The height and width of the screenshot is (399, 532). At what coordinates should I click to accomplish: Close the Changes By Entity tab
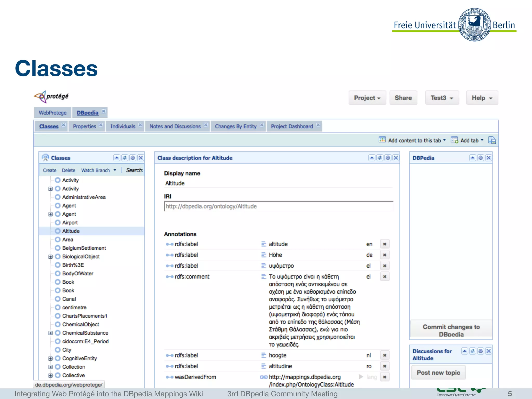tap(262, 125)
